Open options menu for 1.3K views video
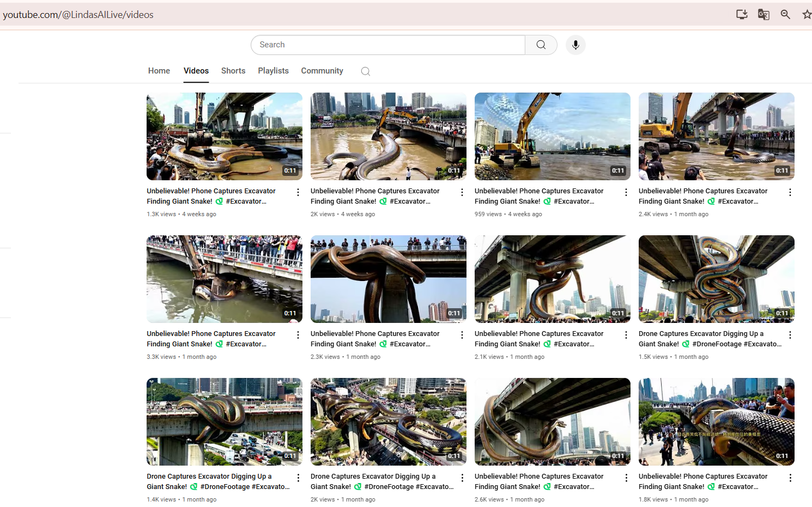The width and height of the screenshot is (812, 507). click(298, 192)
